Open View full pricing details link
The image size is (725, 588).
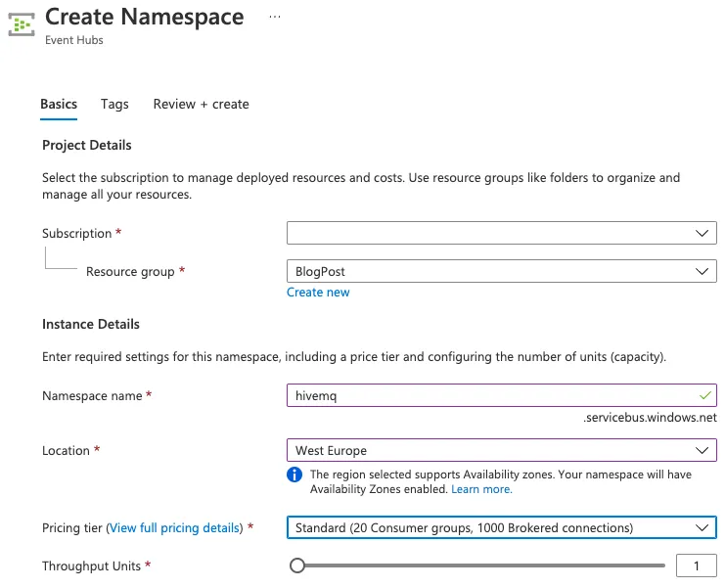(175, 528)
